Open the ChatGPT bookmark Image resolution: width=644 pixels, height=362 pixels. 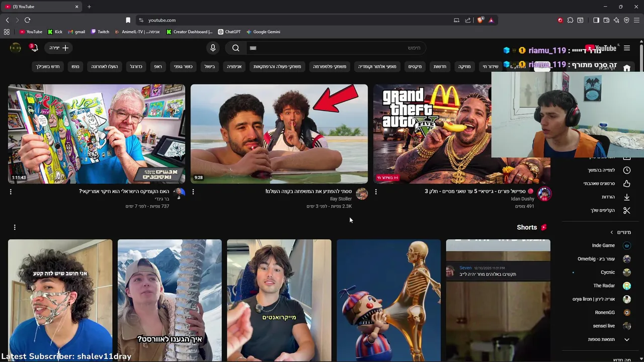229,32
